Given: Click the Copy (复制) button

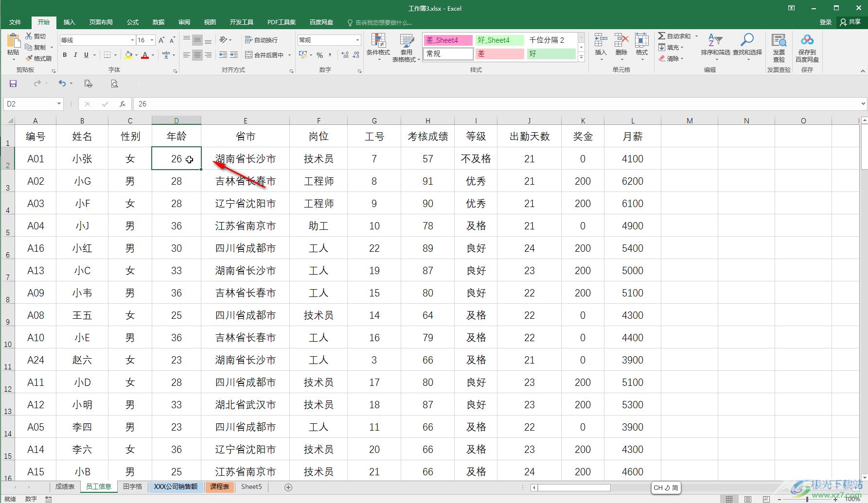Looking at the screenshot, I should coord(35,47).
